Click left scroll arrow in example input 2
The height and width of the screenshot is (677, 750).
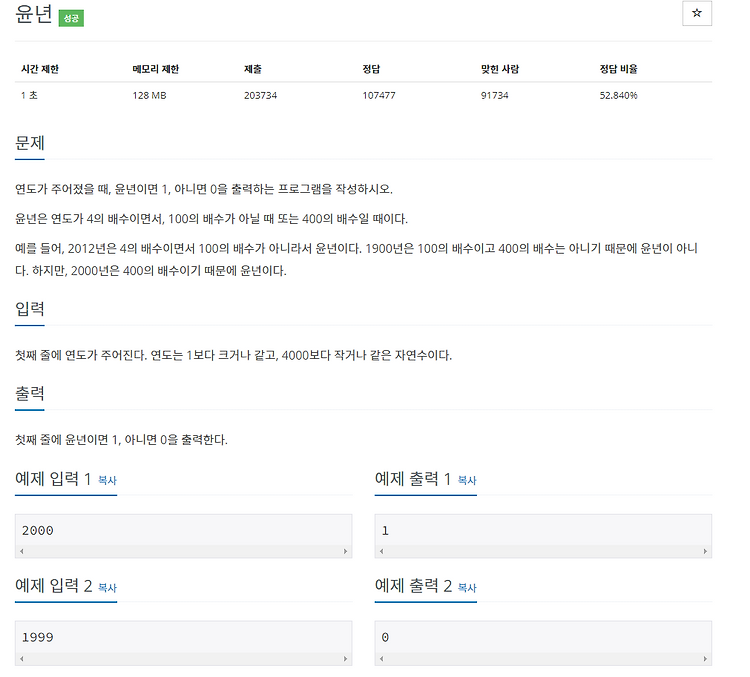click(x=22, y=658)
